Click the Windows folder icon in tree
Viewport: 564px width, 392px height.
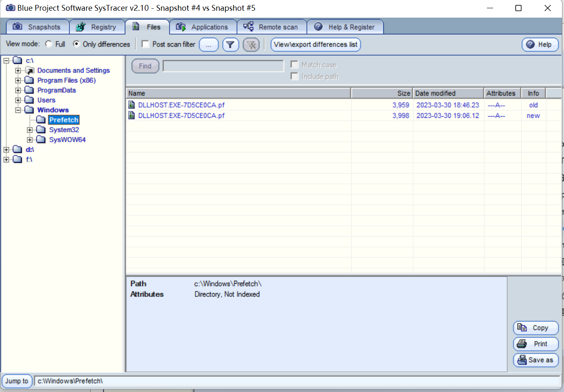tap(29, 110)
